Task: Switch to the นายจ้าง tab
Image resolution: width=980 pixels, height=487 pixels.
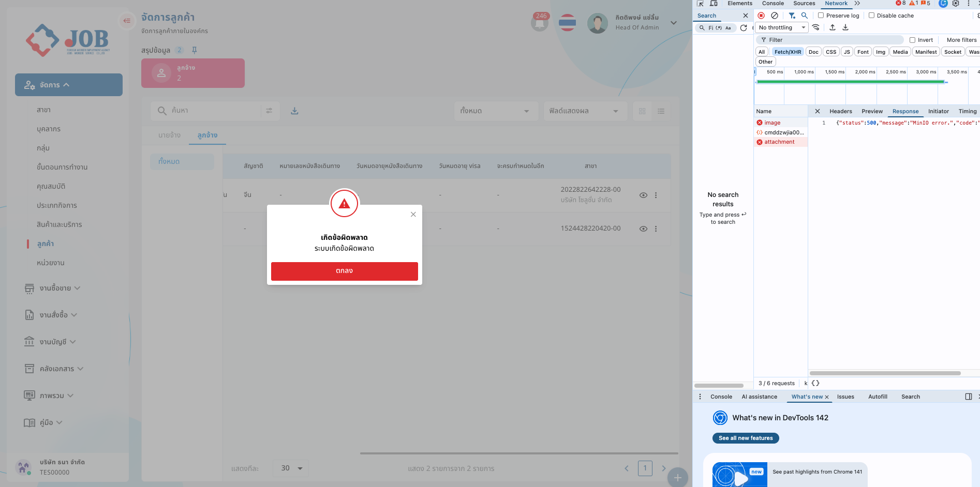Action: [x=169, y=135]
